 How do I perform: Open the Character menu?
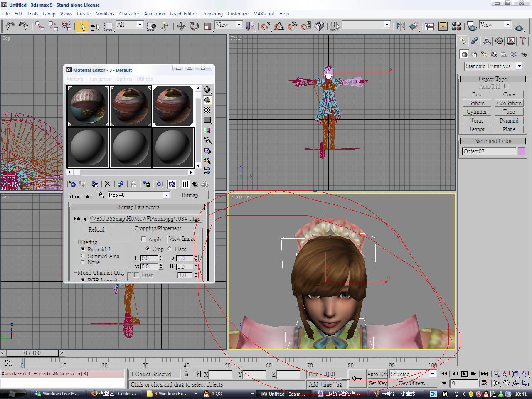129,14
